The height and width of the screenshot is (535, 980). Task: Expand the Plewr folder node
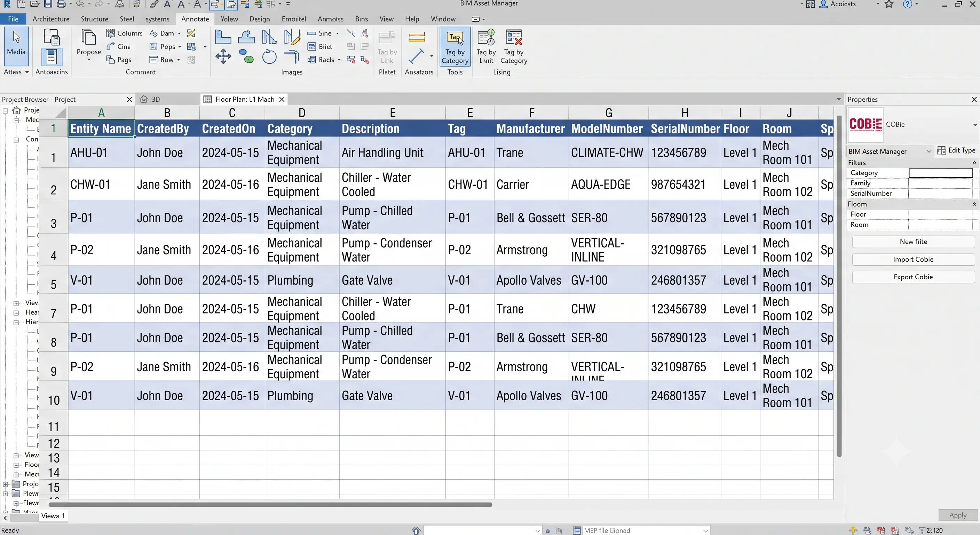coord(5,494)
